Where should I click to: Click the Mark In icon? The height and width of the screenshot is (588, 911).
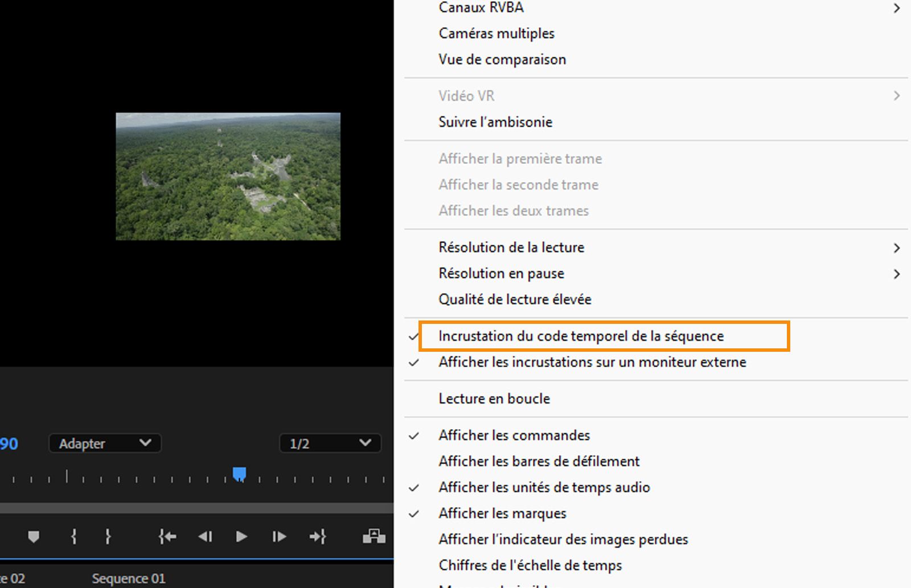(73, 536)
